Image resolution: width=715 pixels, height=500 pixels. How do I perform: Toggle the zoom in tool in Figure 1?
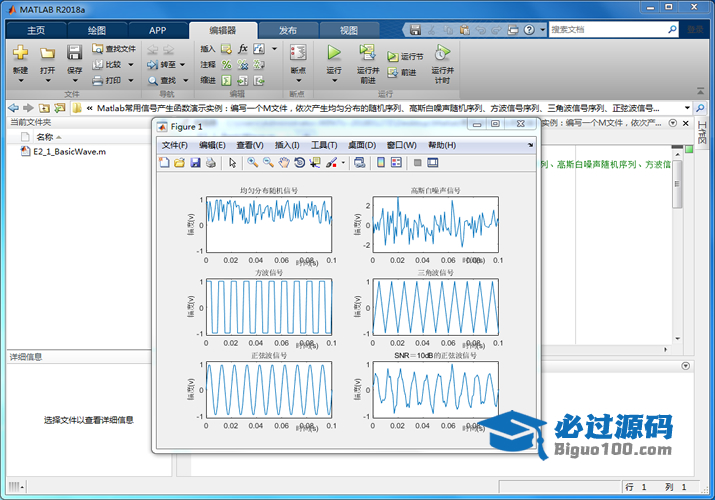(253, 163)
